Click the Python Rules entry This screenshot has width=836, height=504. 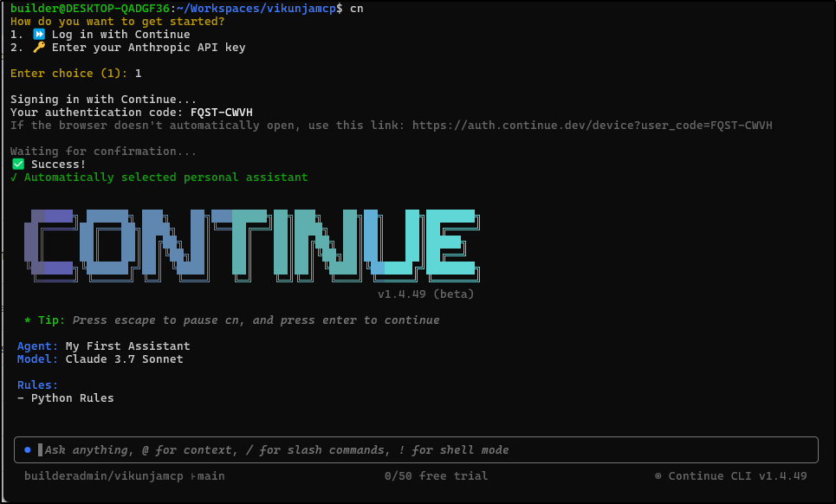click(72, 398)
